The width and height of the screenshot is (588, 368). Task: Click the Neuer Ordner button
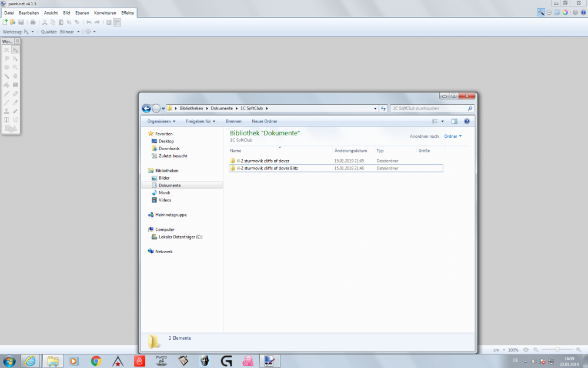[264, 121]
